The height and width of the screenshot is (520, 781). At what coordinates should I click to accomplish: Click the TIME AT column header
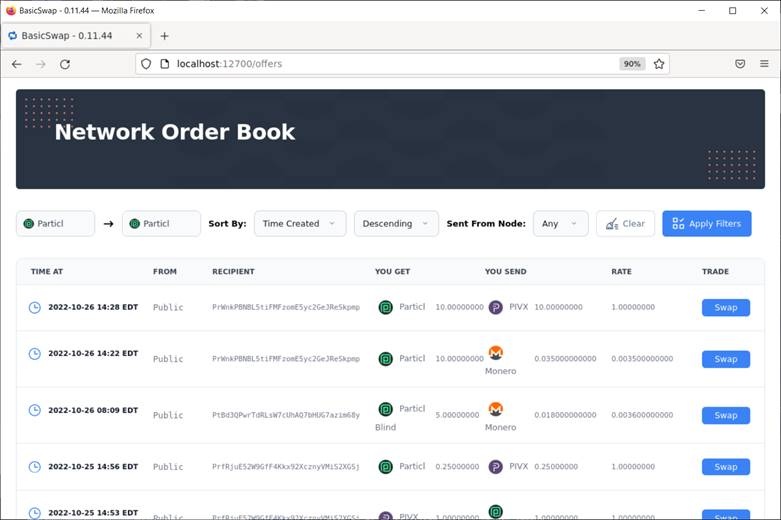click(x=47, y=271)
